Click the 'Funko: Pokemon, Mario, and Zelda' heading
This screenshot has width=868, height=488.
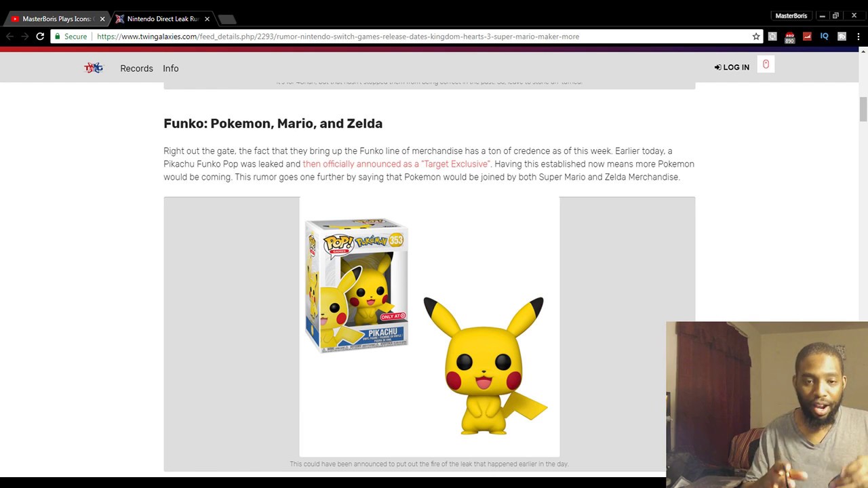(273, 123)
